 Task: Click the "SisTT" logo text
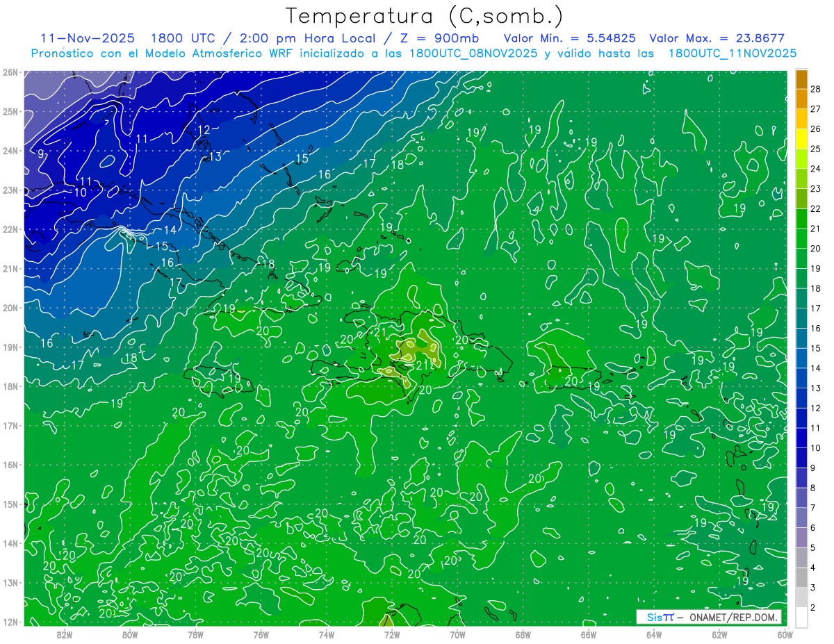pyautogui.click(x=660, y=618)
